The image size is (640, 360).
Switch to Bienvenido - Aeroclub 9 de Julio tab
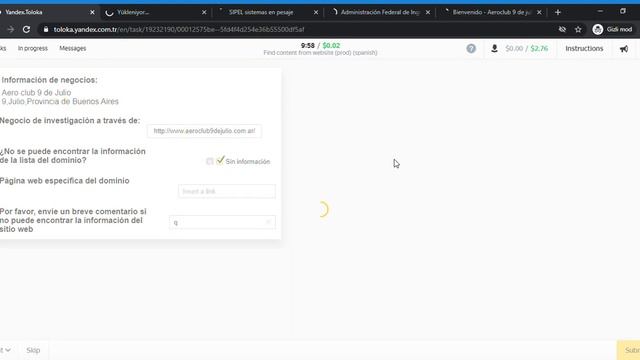point(492,12)
